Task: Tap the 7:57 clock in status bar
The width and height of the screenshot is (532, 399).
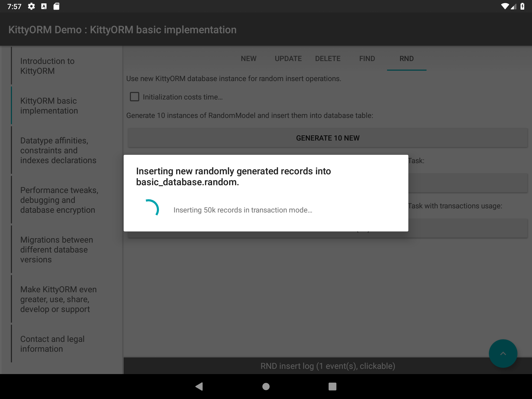Action: 14,6
